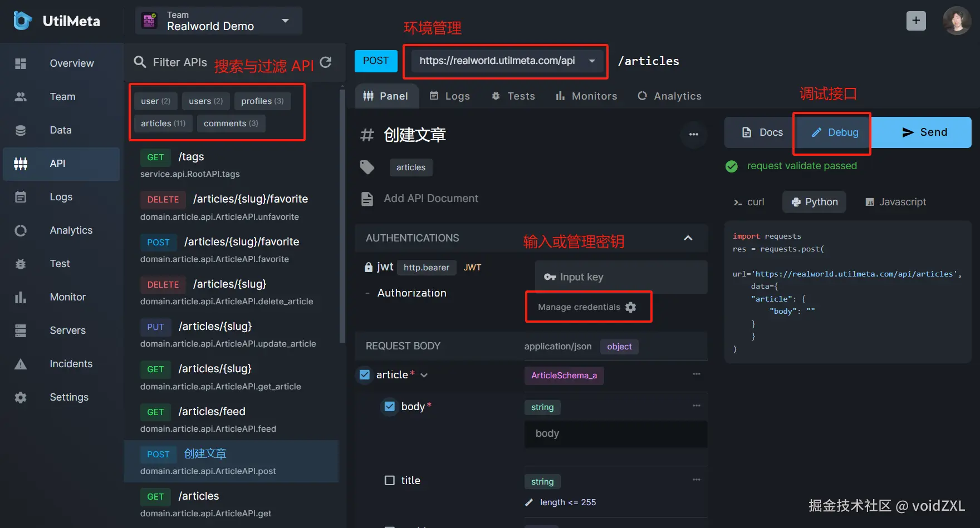This screenshot has width=980, height=528.
Task: Click the tag icon next to articles
Action: click(x=367, y=167)
